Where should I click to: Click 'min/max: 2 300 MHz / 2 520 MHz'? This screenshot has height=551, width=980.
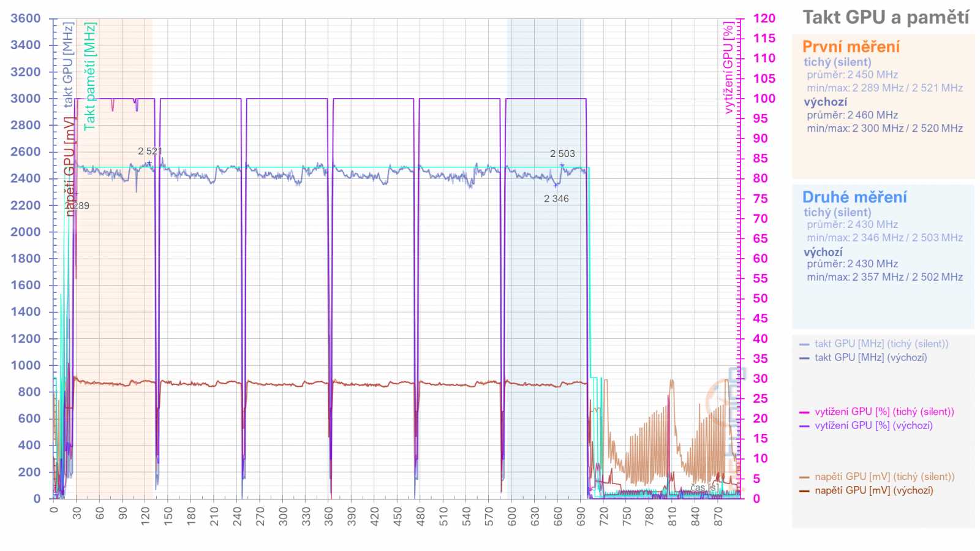click(884, 128)
